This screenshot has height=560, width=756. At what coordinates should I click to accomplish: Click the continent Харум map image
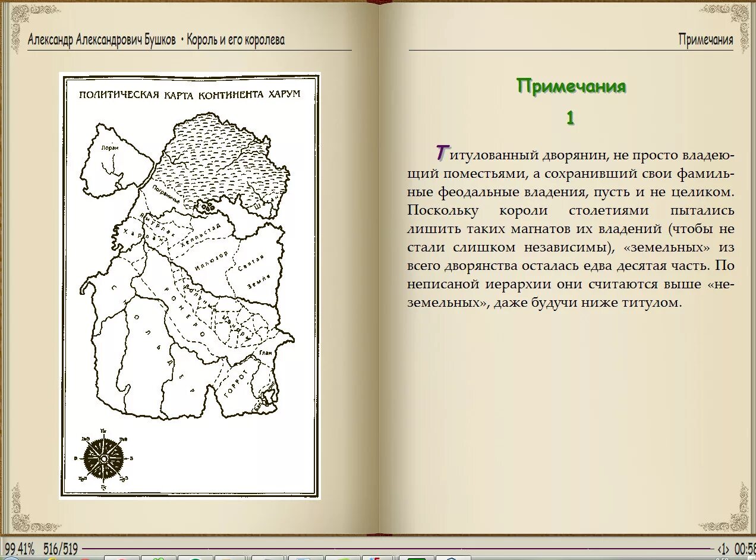click(190, 286)
